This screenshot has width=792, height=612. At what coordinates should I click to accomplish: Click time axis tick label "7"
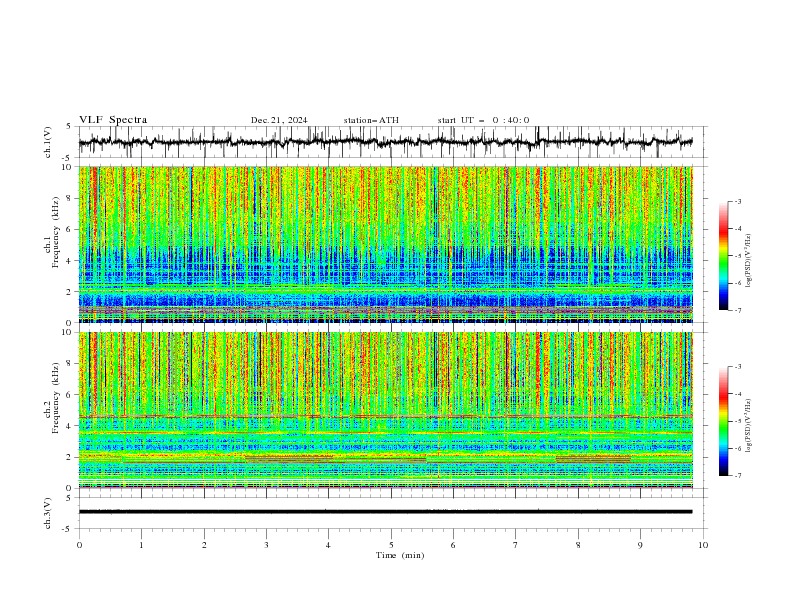516,545
